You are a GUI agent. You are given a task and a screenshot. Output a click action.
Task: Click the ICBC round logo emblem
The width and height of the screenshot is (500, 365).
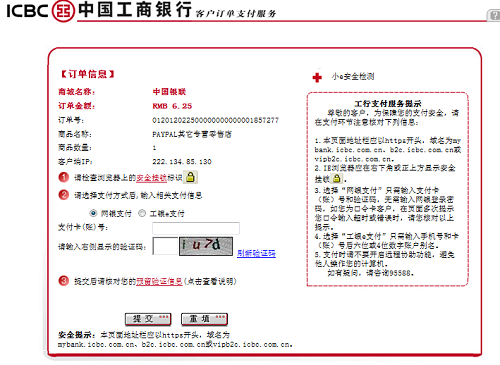coord(63,11)
